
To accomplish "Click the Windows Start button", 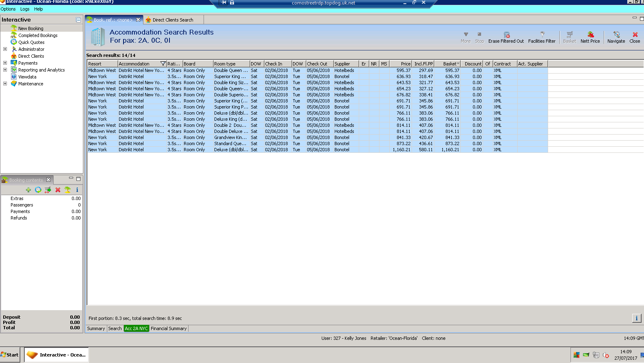I will pyautogui.click(x=10, y=355).
